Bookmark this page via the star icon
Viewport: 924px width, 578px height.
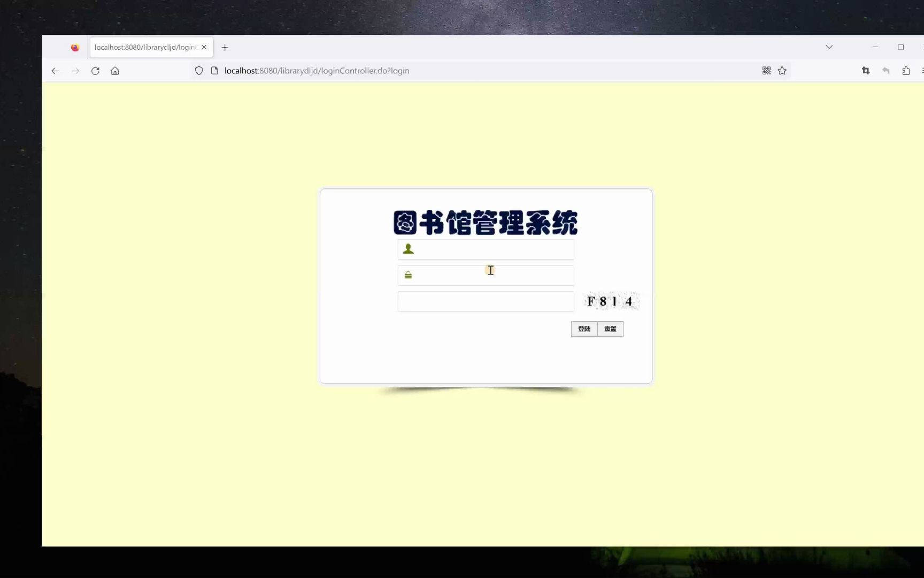[782, 70]
